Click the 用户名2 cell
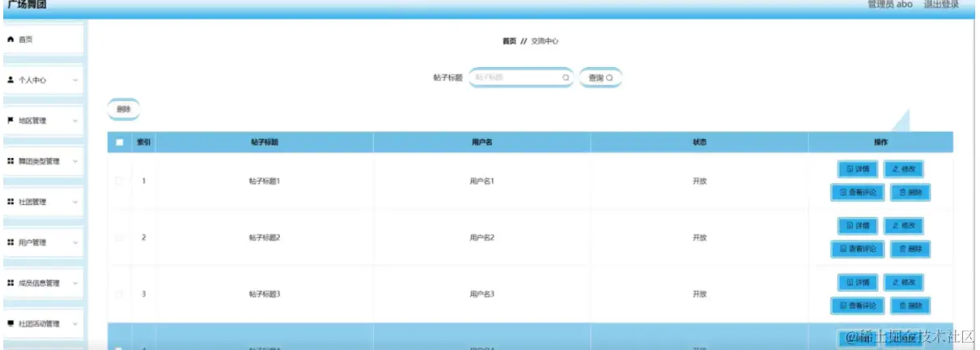980x350 pixels. (x=482, y=237)
